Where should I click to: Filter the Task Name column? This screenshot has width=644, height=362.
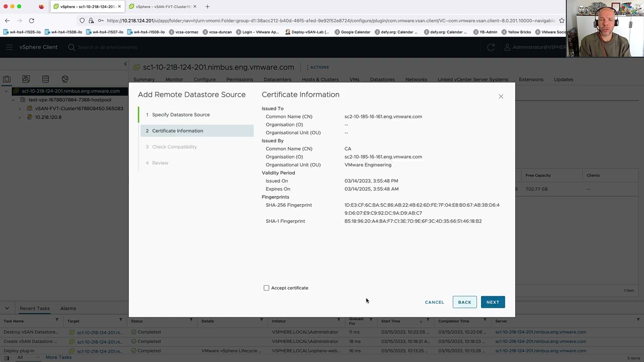click(56, 320)
